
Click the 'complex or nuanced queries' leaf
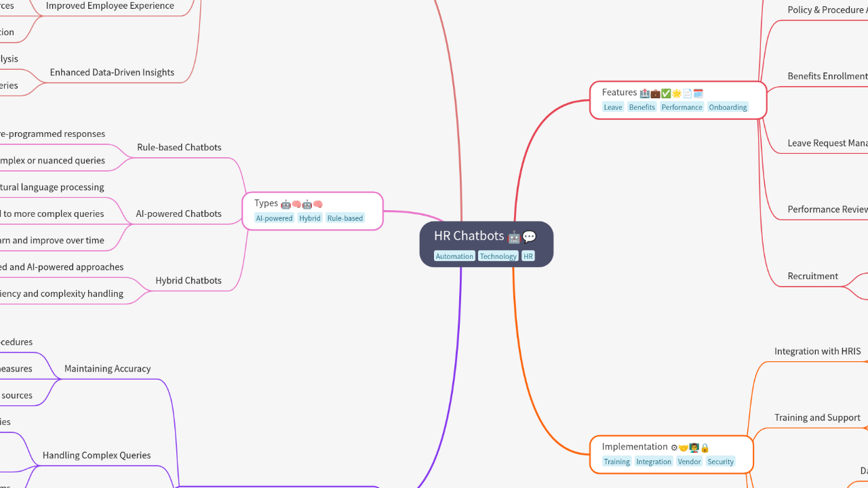tap(53, 161)
